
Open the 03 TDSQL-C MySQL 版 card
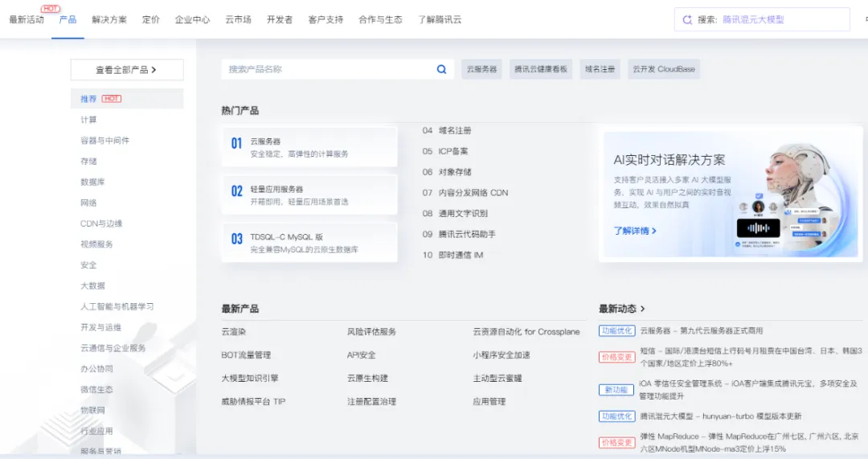click(x=309, y=243)
